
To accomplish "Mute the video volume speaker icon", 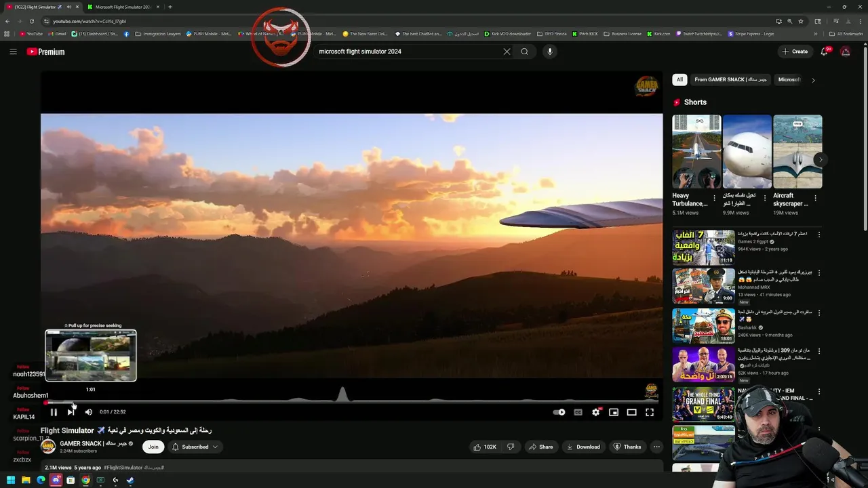I will [x=88, y=412].
